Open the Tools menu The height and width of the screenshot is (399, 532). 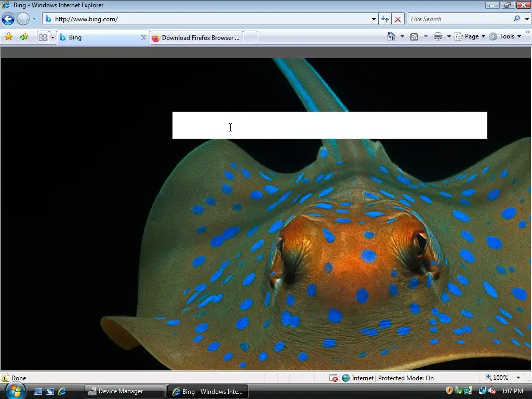(505, 36)
